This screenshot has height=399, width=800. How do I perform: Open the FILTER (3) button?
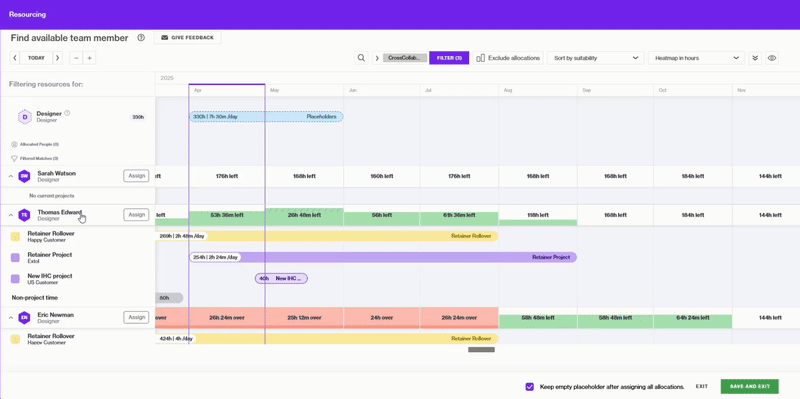click(x=449, y=58)
